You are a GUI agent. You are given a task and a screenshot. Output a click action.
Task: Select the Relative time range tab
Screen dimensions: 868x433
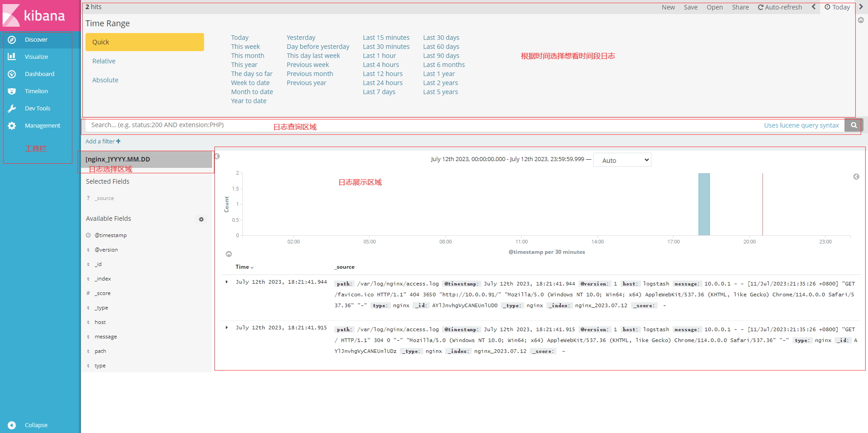point(104,61)
